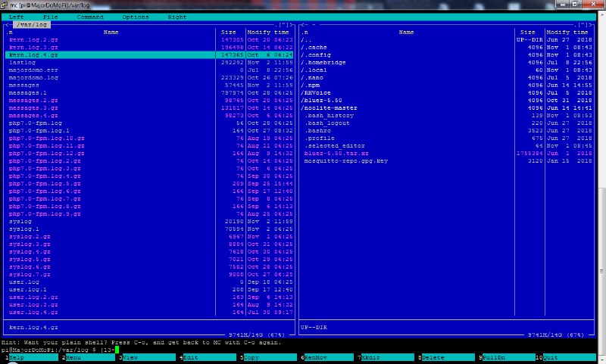Click the PuTTY window icon in title bar
The height and width of the screenshot is (364, 606).
point(5,5)
